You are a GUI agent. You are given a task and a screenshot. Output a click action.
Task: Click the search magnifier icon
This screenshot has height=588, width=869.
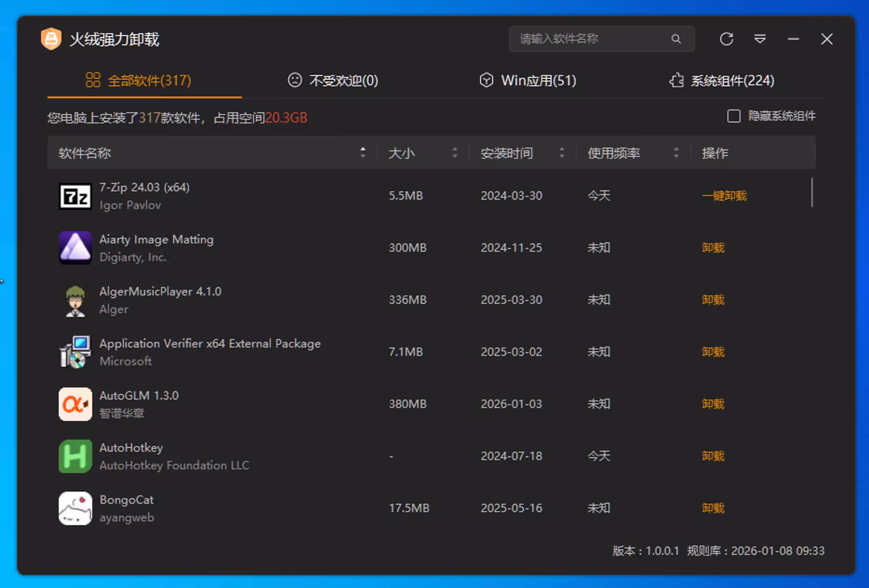676,39
